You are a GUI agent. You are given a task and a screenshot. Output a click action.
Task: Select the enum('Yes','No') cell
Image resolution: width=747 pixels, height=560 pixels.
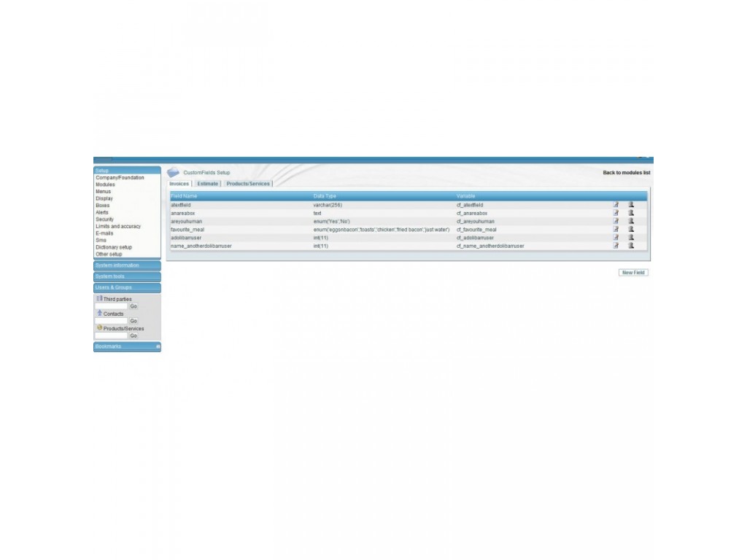332,222
